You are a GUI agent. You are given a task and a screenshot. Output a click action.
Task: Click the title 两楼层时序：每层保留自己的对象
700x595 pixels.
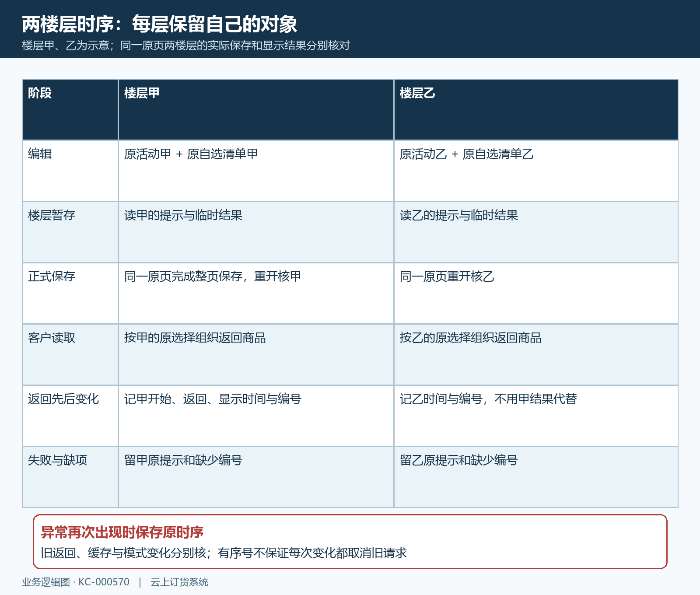pyautogui.click(x=160, y=24)
